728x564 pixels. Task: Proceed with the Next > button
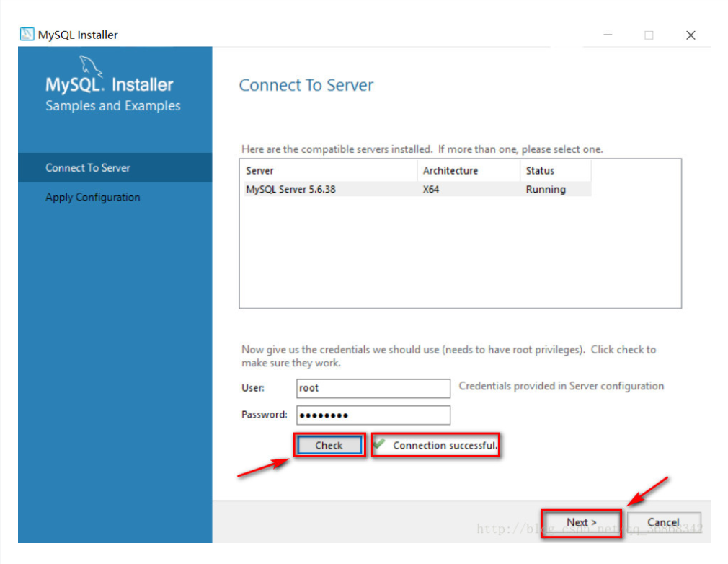581,523
